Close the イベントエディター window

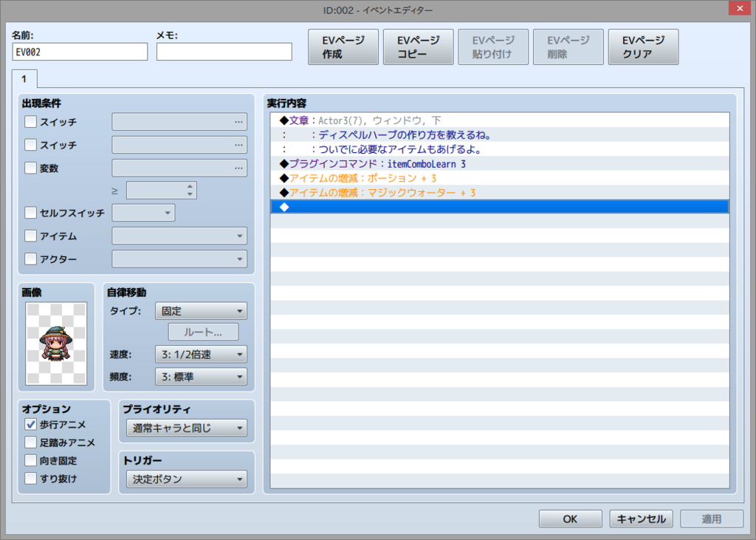pyautogui.click(x=740, y=9)
